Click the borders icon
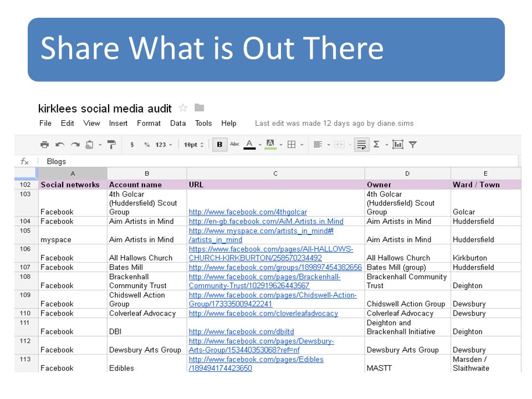532x399 pixels. click(x=291, y=145)
